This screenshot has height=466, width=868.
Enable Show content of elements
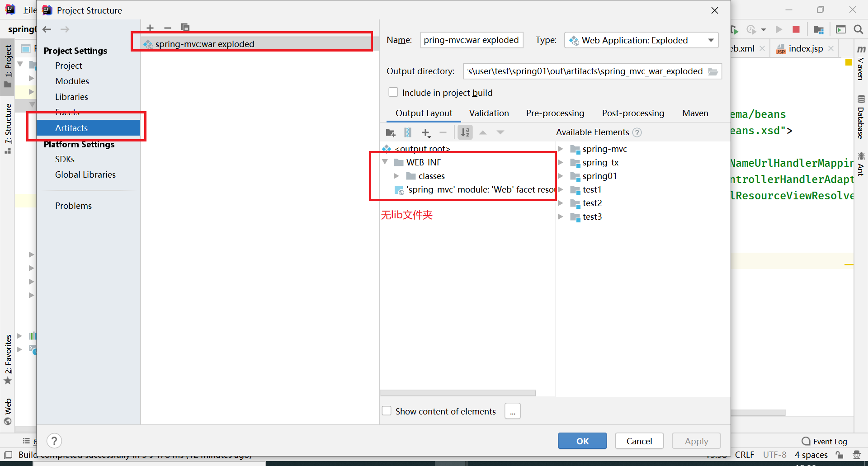(x=387, y=411)
